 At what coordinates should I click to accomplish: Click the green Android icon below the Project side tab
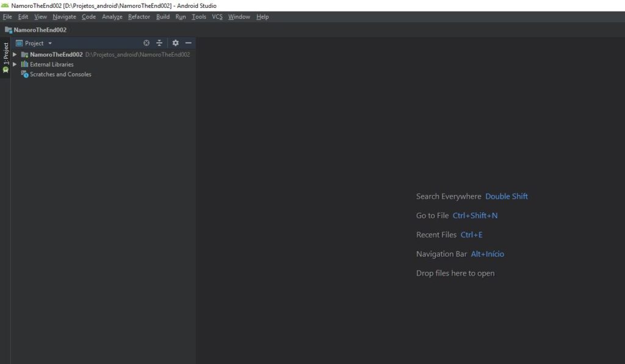[x=5, y=70]
